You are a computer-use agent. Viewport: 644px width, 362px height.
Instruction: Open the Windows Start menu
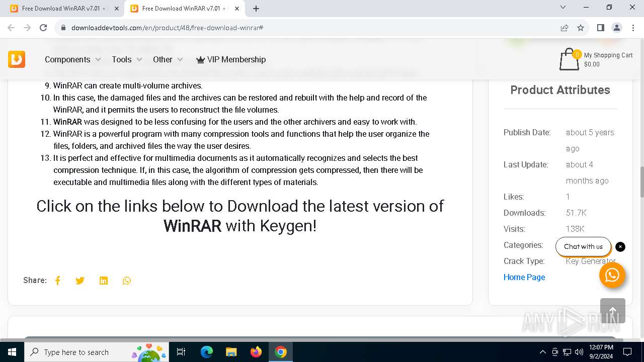tap(12, 352)
